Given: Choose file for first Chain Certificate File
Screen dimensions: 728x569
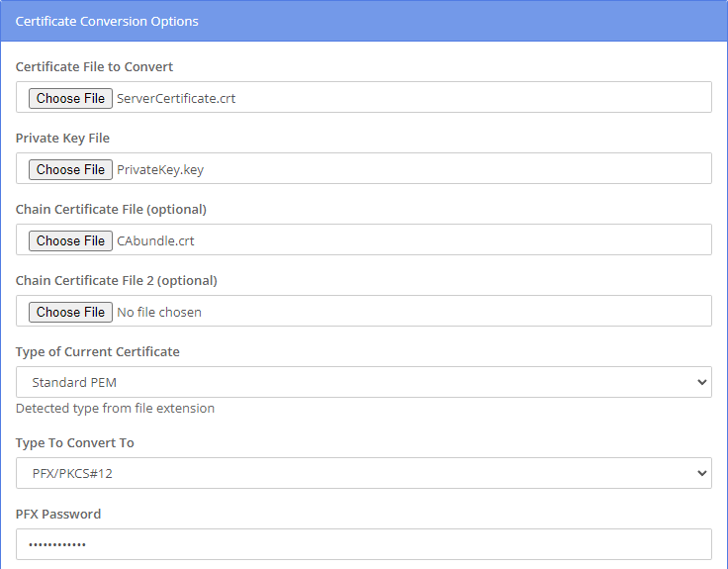Looking at the screenshot, I should click(70, 240).
